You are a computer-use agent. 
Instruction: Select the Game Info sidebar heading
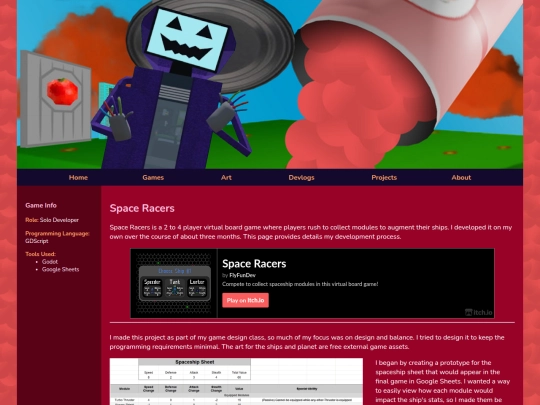click(x=41, y=205)
